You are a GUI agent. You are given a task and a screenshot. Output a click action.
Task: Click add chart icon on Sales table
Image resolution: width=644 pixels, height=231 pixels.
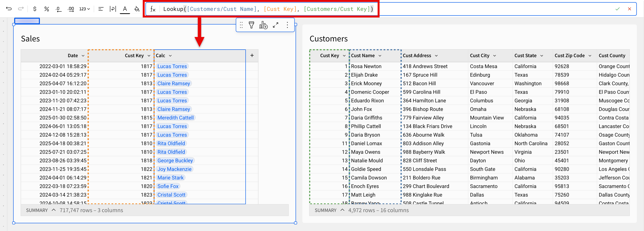coord(263,25)
